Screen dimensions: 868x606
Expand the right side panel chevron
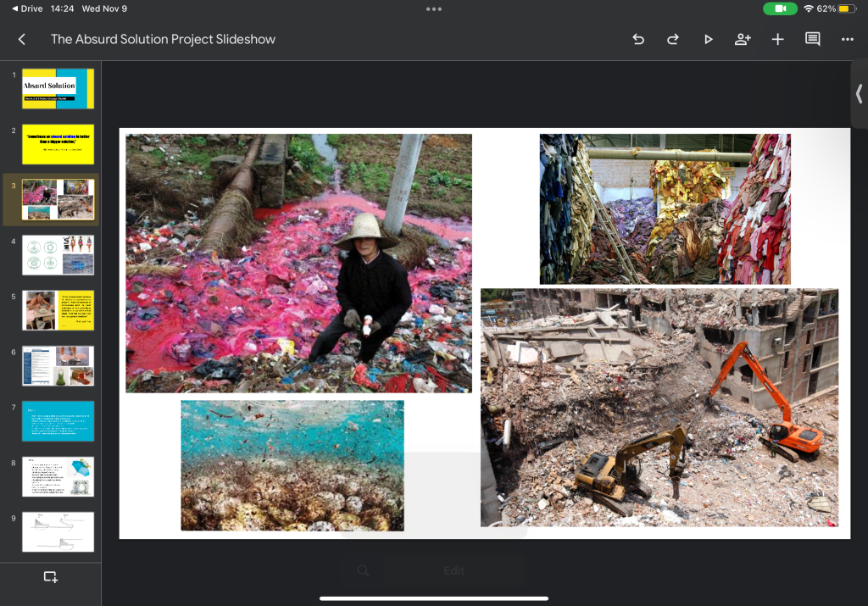(x=859, y=93)
